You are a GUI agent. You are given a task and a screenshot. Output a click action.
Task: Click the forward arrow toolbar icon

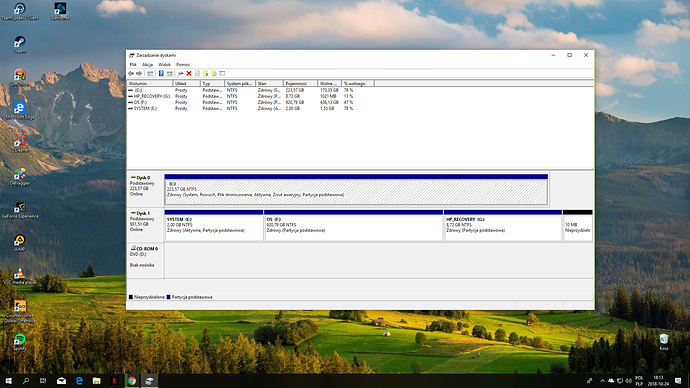pyautogui.click(x=139, y=73)
